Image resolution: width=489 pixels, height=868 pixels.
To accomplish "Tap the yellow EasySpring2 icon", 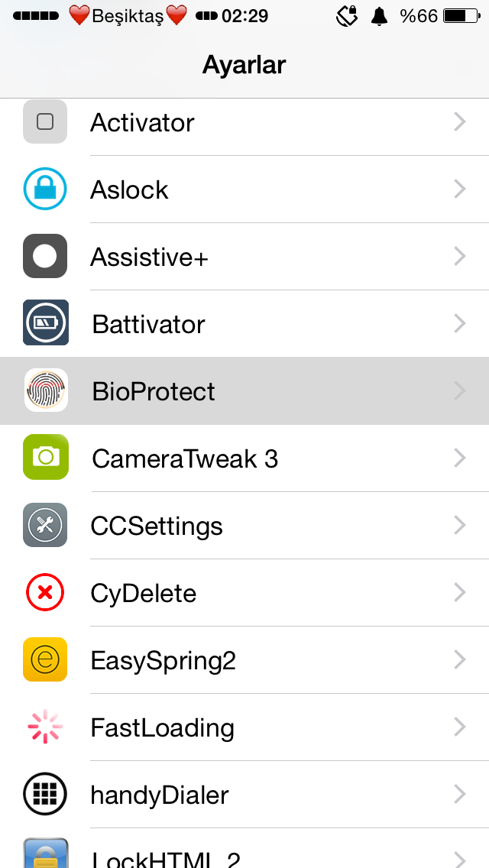I will [45, 659].
